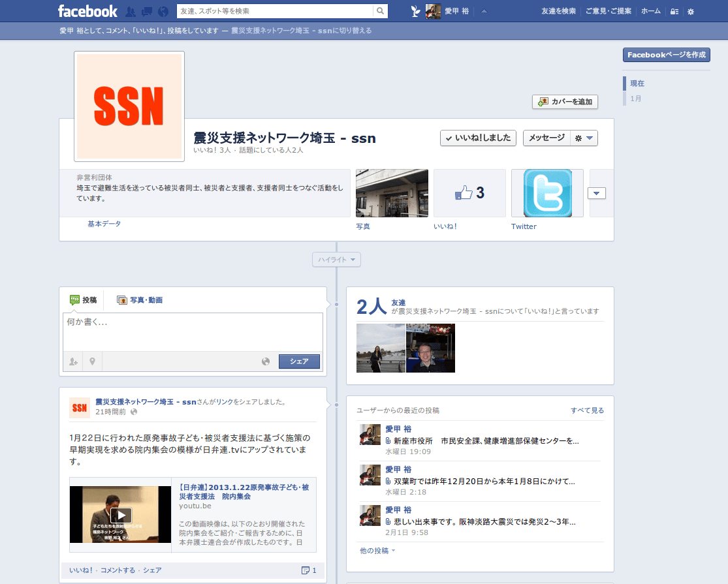This screenshot has height=584, width=728.
Task: Expand the upward arrow next to 愛甲 裕
Action: click(484, 11)
